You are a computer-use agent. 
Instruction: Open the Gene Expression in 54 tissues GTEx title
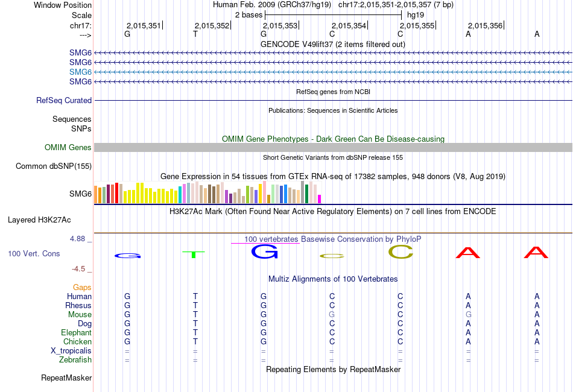pyautogui.click(x=332, y=177)
